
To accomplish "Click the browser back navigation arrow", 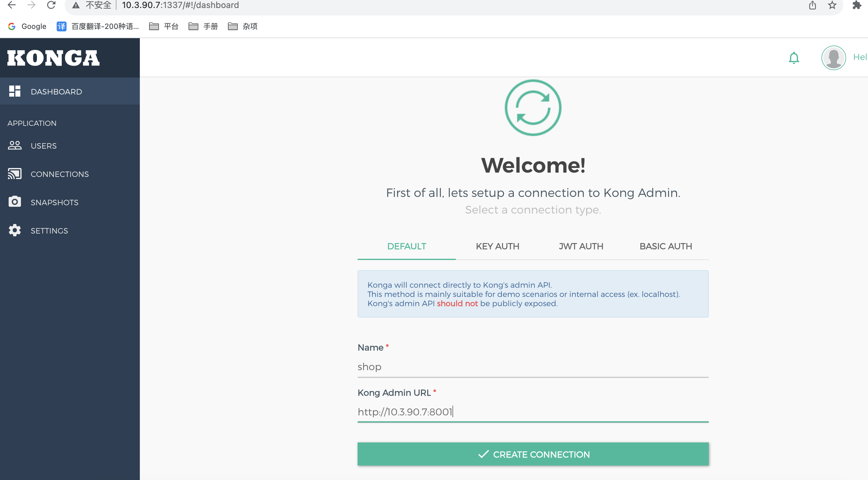I will 12,5.
